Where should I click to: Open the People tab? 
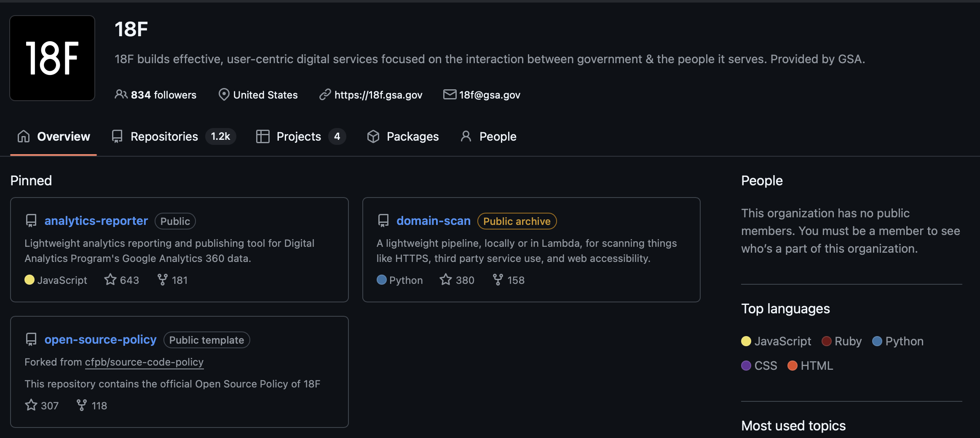497,136
